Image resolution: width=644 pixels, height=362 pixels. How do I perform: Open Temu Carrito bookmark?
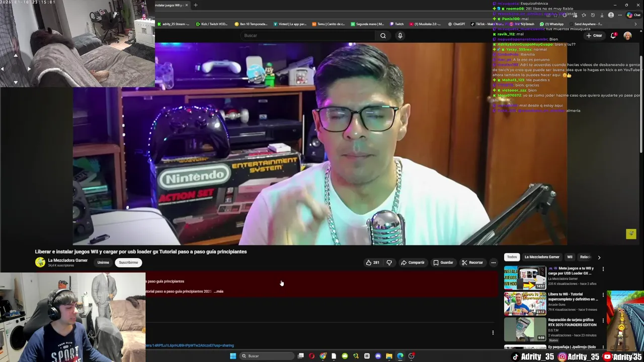coord(329,24)
